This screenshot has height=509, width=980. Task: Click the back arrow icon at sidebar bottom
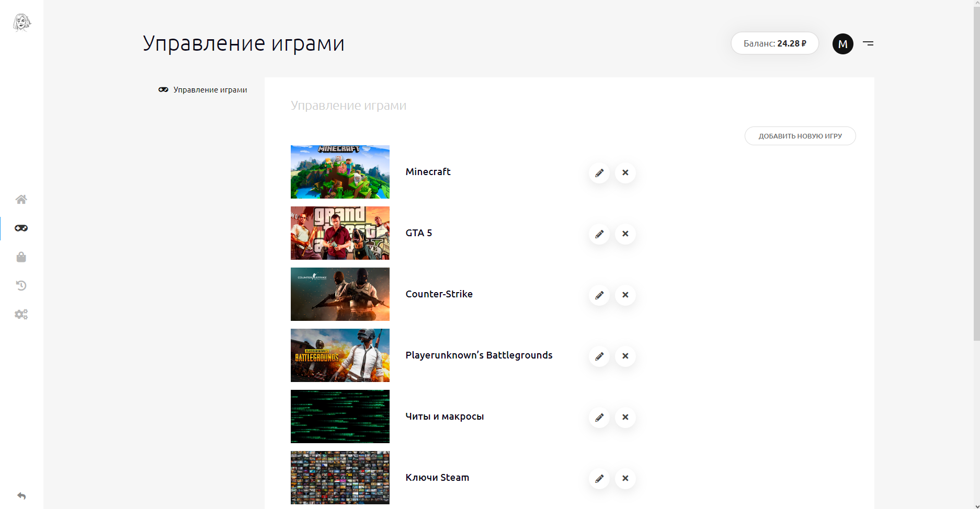[x=21, y=495]
